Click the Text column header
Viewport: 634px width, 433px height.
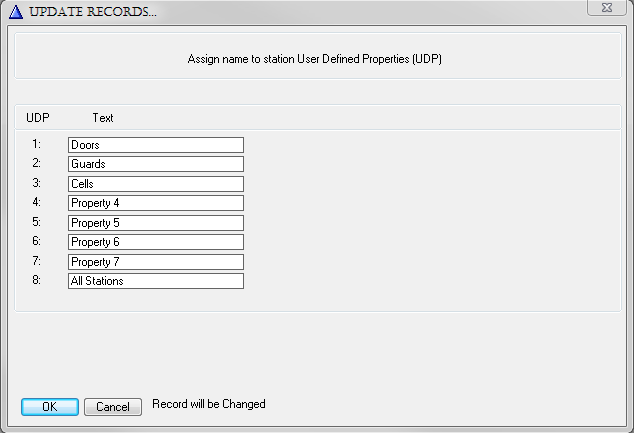103,118
